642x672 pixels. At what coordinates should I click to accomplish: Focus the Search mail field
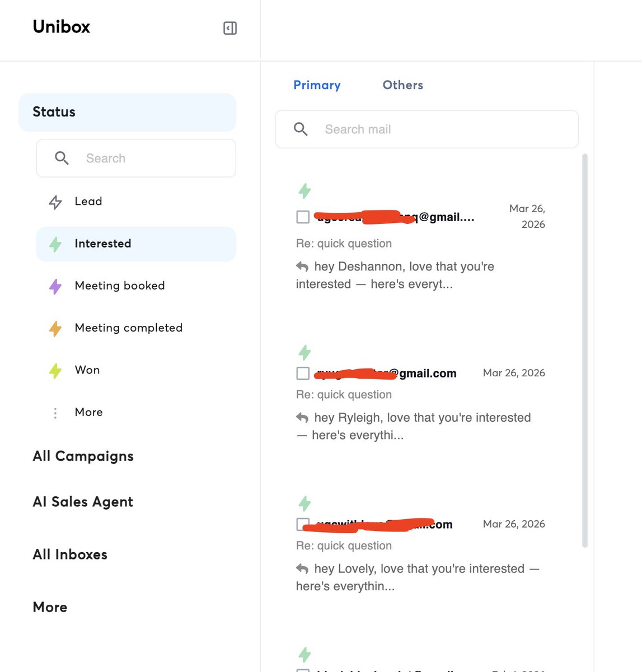427,129
